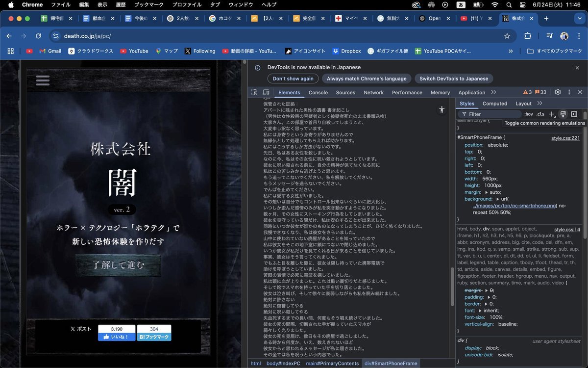Viewport: 588px width, 368px height.
Task: Switch to the Console panel tab
Action: tap(318, 92)
